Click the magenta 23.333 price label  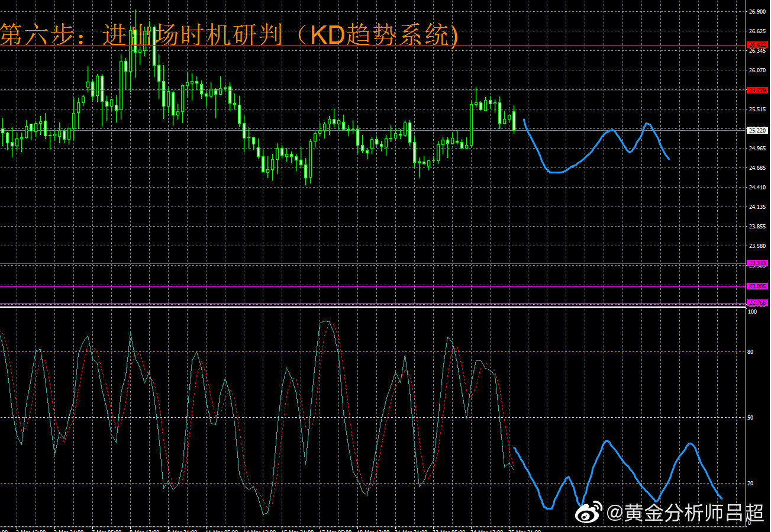[757, 263]
